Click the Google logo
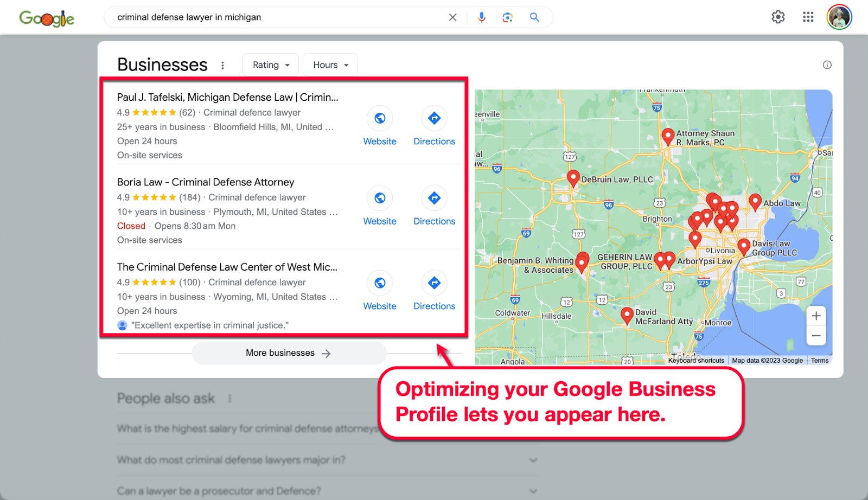 coord(47,19)
